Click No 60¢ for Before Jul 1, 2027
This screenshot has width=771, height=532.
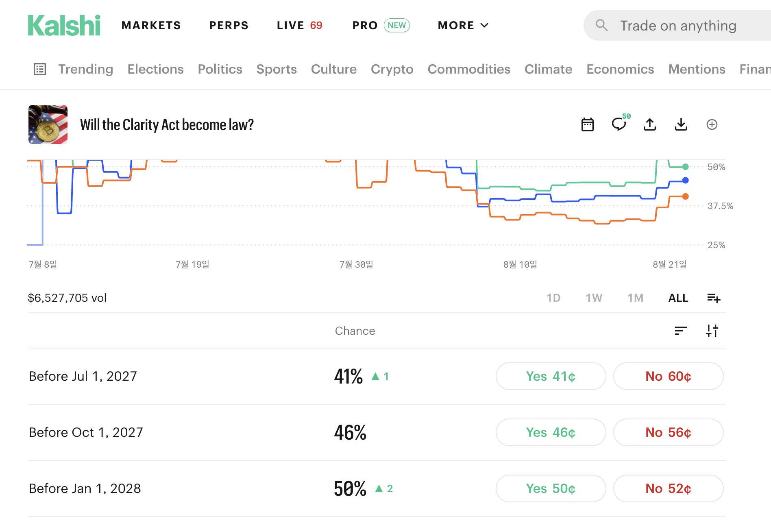click(668, 376)
